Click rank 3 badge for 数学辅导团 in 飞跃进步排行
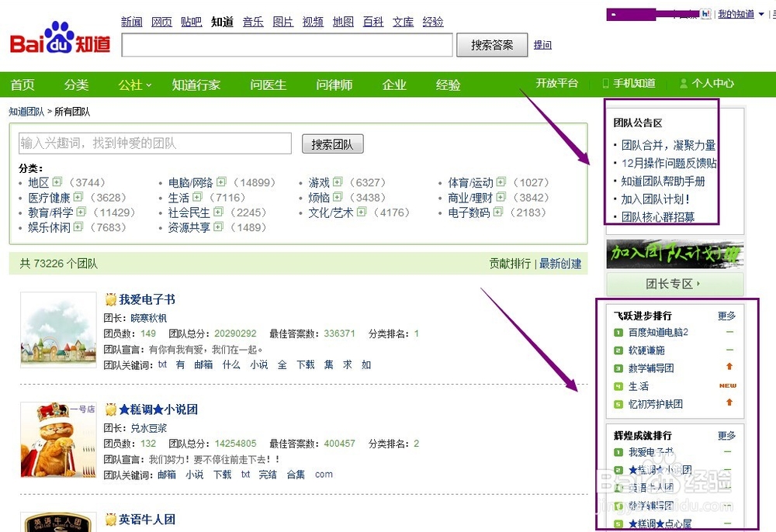 click(x=618, y=368)
